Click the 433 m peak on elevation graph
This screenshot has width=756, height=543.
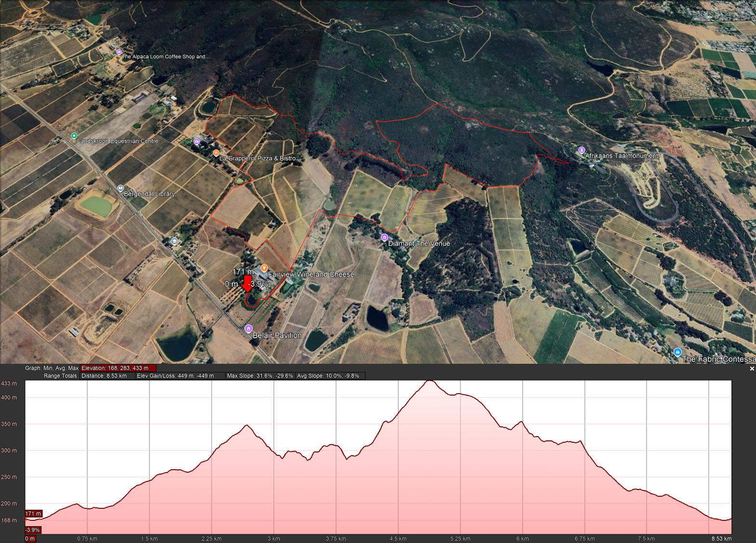(x=429, y=381)
